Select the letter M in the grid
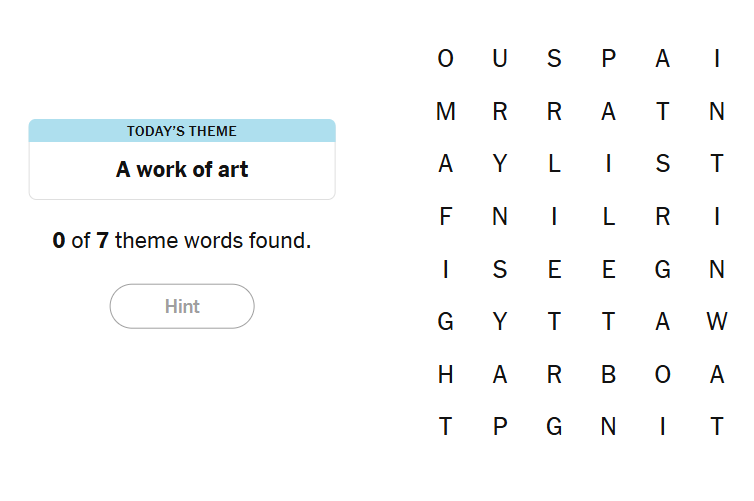The height and width of the screenshot is (501, 754). tap(446, 112)
